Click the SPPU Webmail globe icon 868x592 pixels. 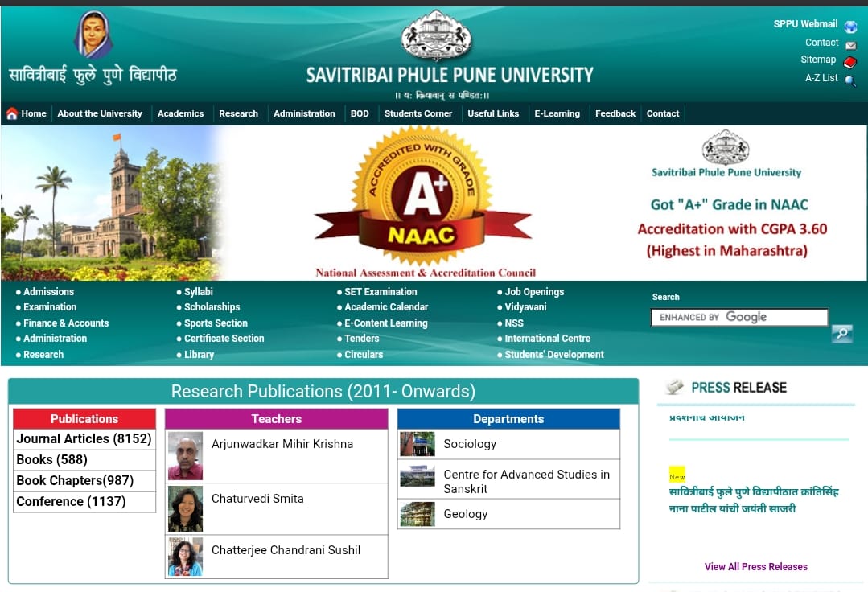850,27
